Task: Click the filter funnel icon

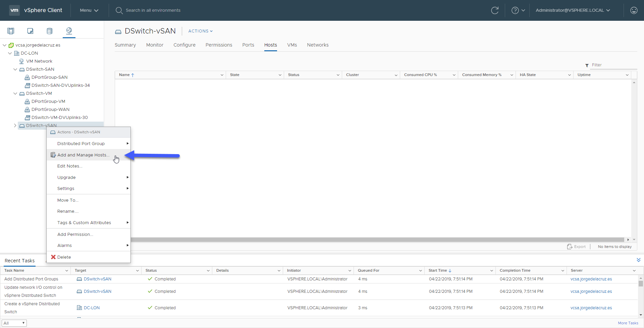Action: pos(587,65)
